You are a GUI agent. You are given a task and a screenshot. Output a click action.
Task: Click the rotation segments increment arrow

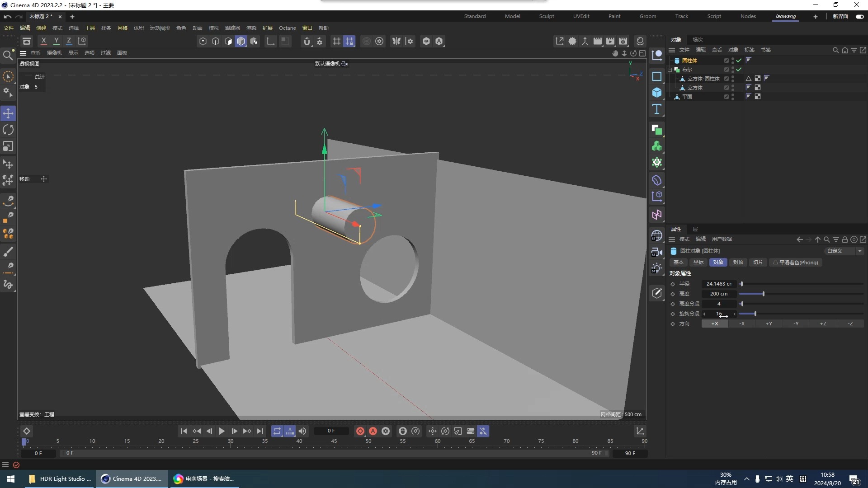click(x=734, y=314)
